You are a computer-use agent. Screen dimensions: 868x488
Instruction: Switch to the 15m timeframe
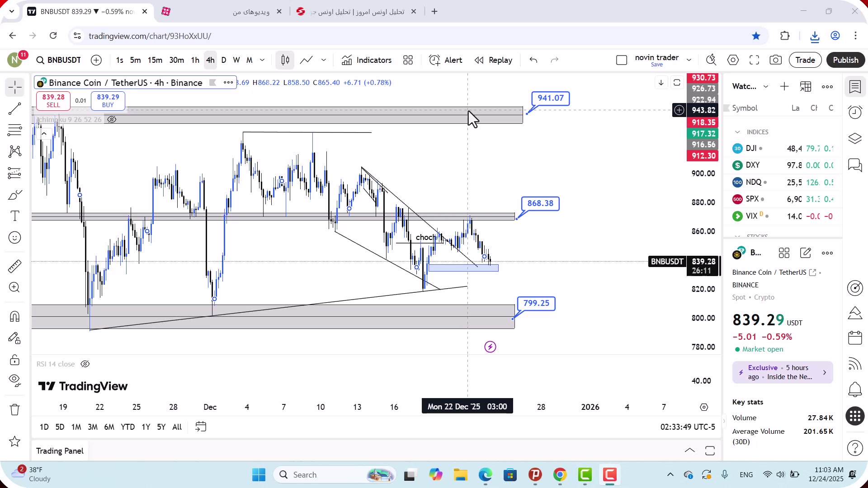[x=155, y=60]
